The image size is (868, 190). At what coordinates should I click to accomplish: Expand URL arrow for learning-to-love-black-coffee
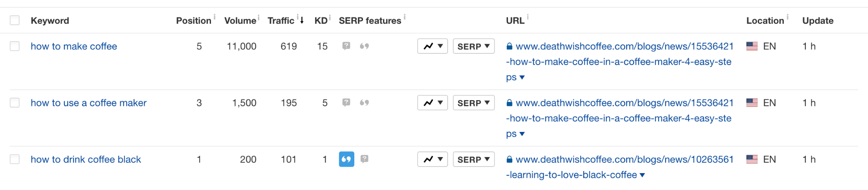coord(643,175)
